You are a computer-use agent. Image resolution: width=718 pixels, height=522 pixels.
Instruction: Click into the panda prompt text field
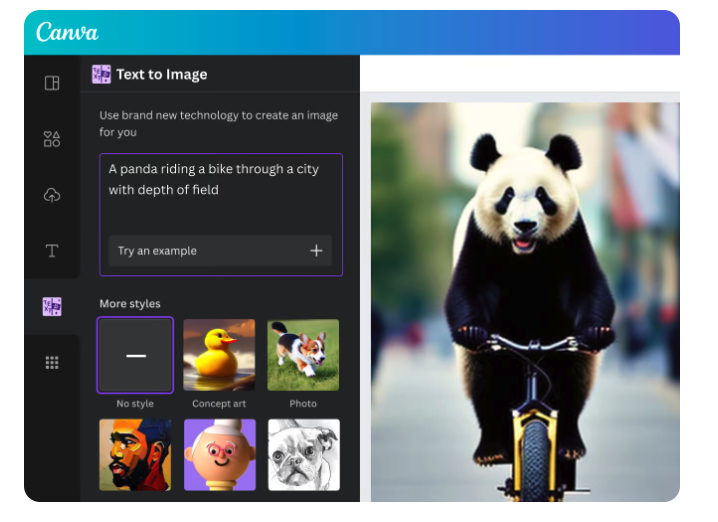point(220,190)
